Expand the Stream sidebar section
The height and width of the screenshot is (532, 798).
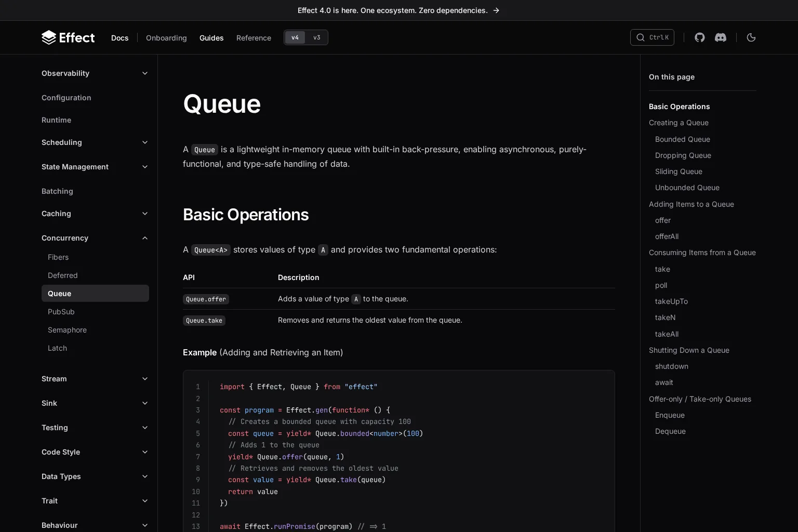click(95, 379)
